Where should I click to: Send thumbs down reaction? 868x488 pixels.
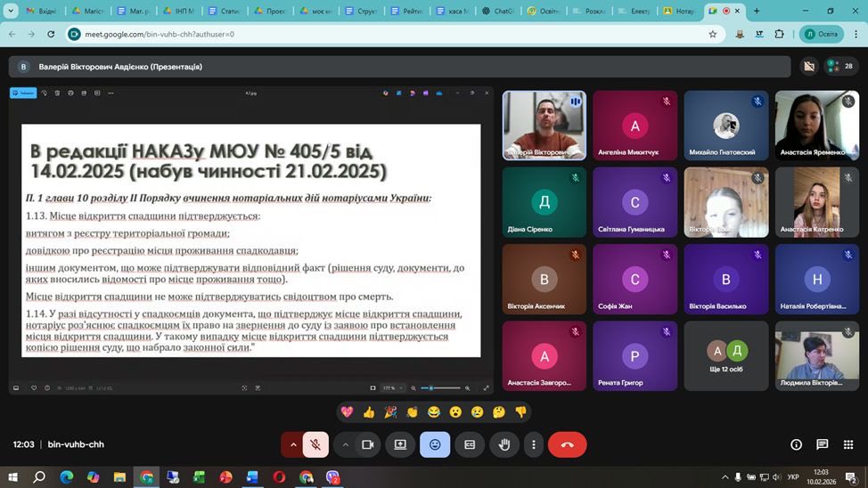(x=520, y=411)
